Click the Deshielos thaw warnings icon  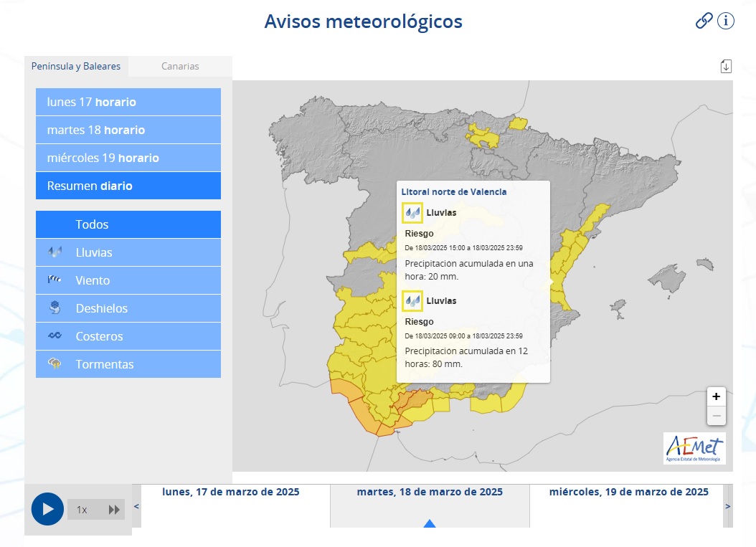[54, 308]
